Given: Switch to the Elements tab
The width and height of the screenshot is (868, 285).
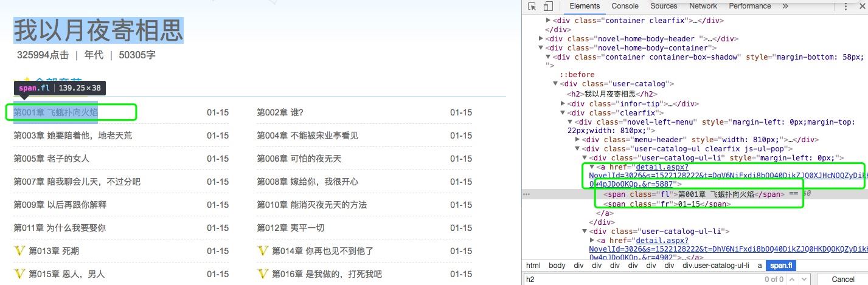Looking at the screenshot, I should [585, 6].
